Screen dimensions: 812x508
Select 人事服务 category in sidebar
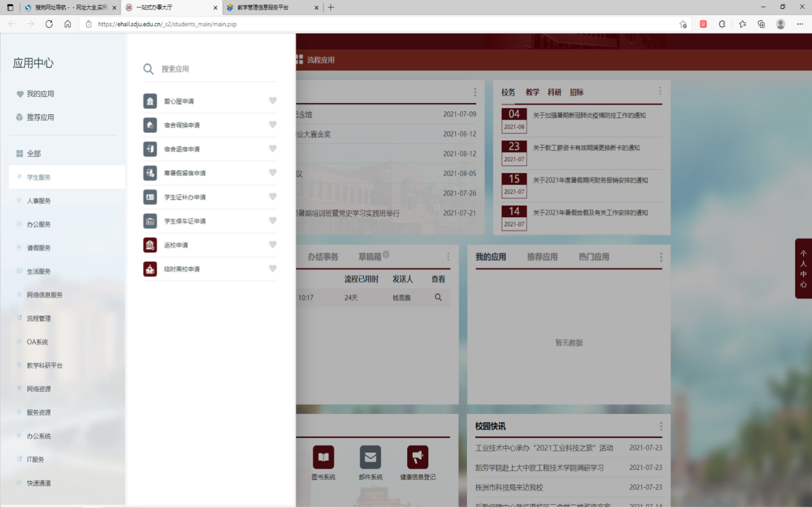39,201
